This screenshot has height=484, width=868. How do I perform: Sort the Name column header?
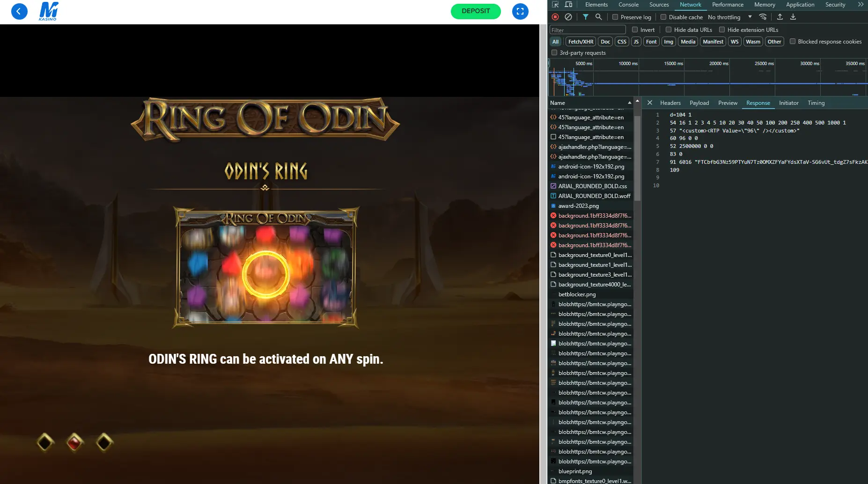590,103
